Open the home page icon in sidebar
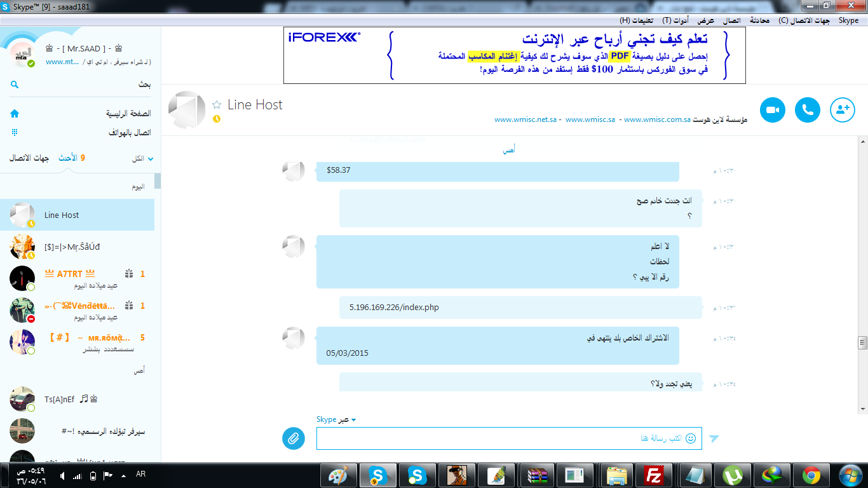This screenshot has height=488, width=868. [x=15, y=114]
